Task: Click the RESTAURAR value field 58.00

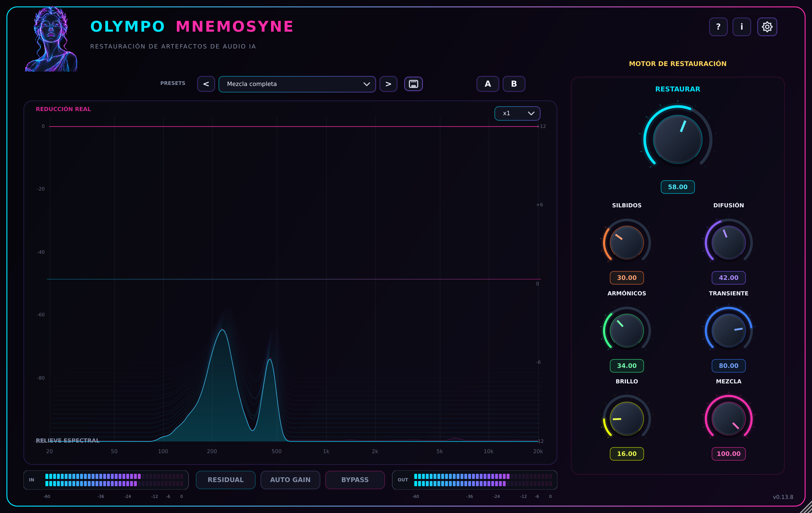Action: 677,187
